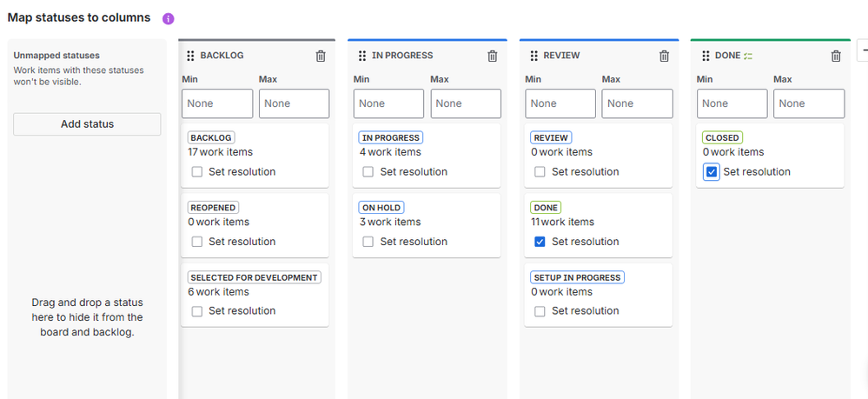Focus the Max field in IN PROGRESS column

(466, 103)
